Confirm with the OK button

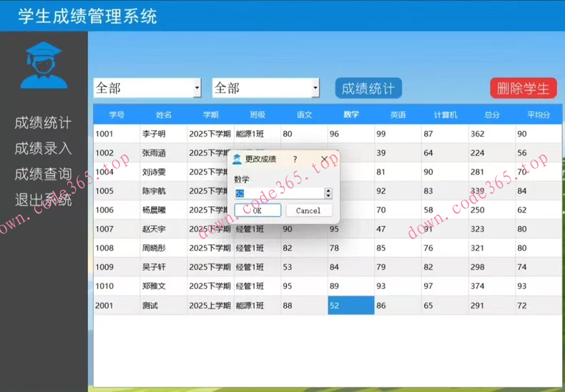[257, 210]
